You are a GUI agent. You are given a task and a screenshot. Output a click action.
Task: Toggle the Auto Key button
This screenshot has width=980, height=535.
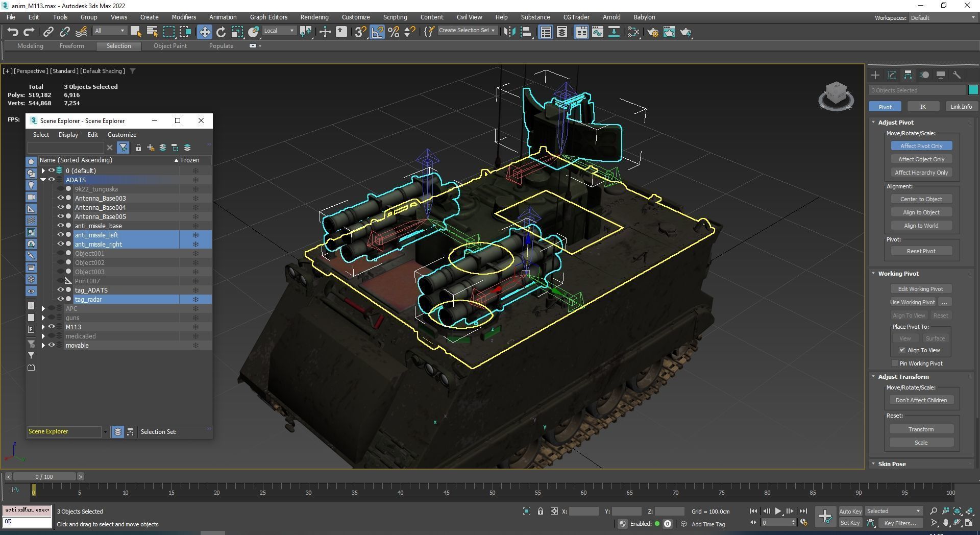tap(850, 511)
